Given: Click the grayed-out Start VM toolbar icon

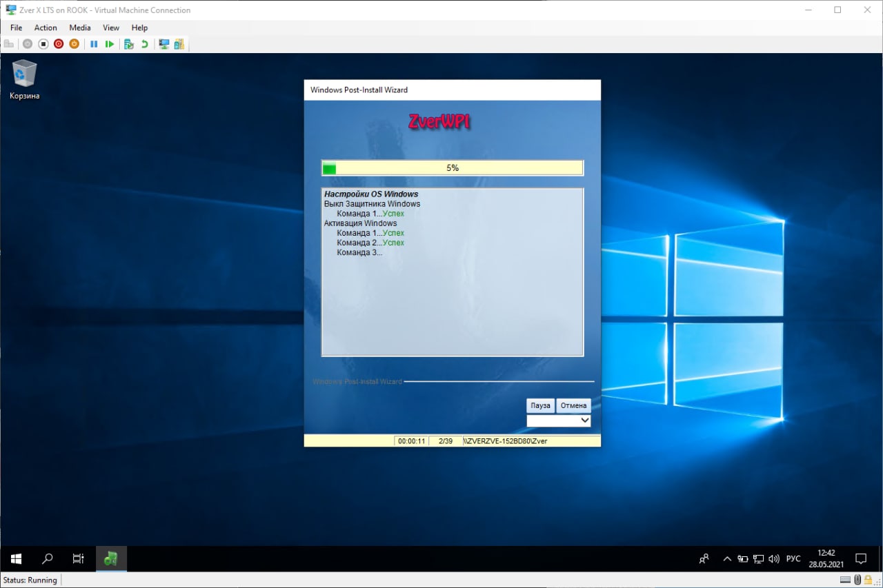Looking at the screenshot, I should click(x=28, y=44).
